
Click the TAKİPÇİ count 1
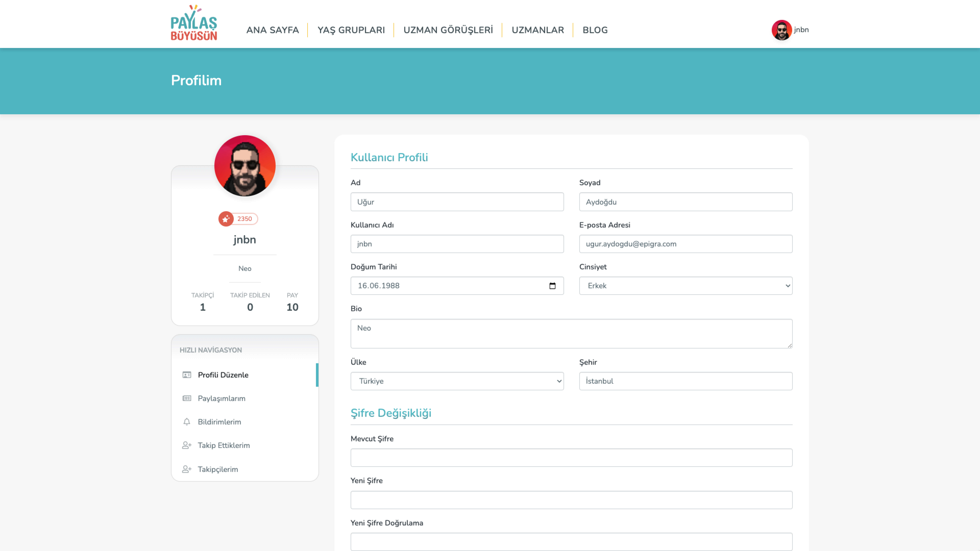coord(203,307)
